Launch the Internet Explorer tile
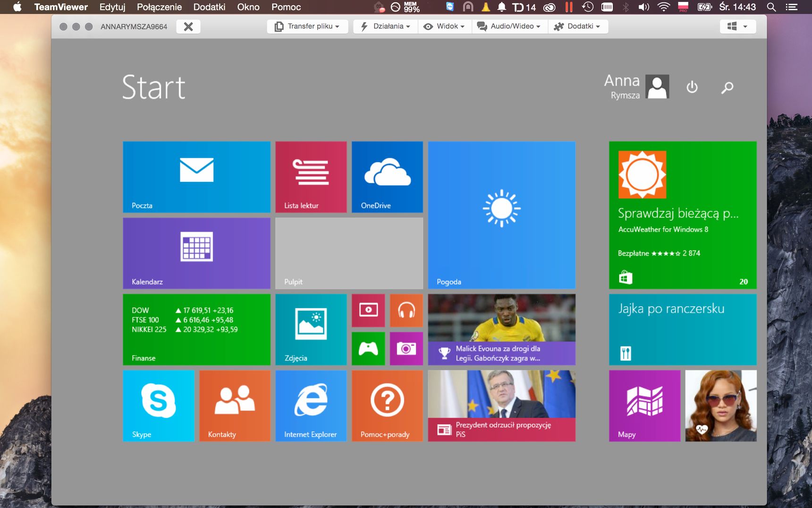This screenshot has width=812, height=508. pyautogui.click(x=311, y=406)
